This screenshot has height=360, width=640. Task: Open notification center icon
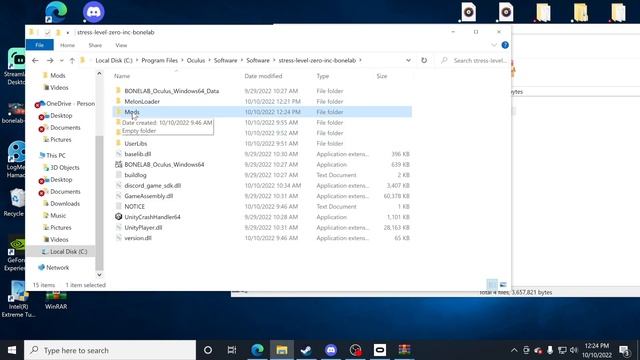tap(624, 350)
